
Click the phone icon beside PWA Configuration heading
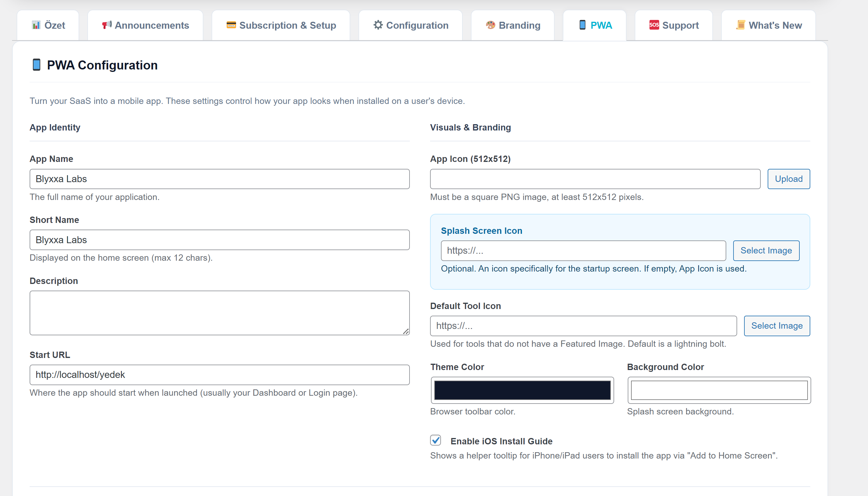coord(37,64)
